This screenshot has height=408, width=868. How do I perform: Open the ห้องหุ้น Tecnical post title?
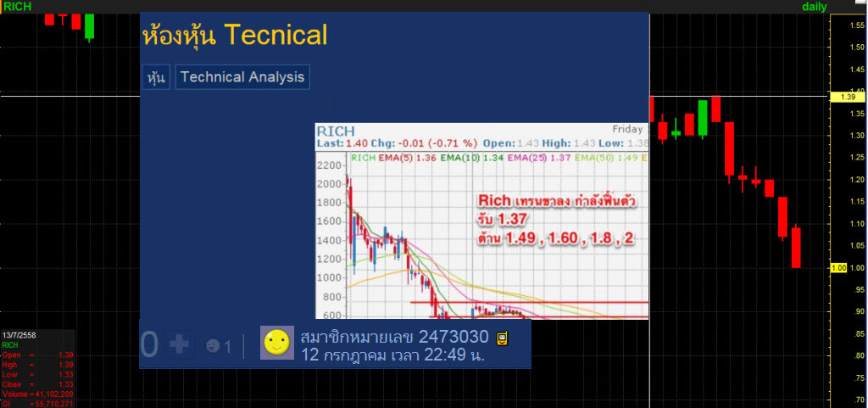(236, 36)
